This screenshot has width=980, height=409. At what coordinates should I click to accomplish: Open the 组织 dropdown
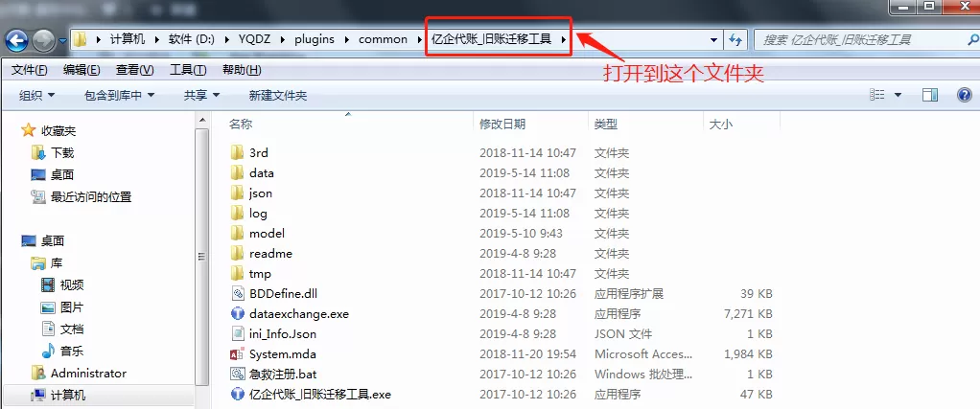[36, 96]
